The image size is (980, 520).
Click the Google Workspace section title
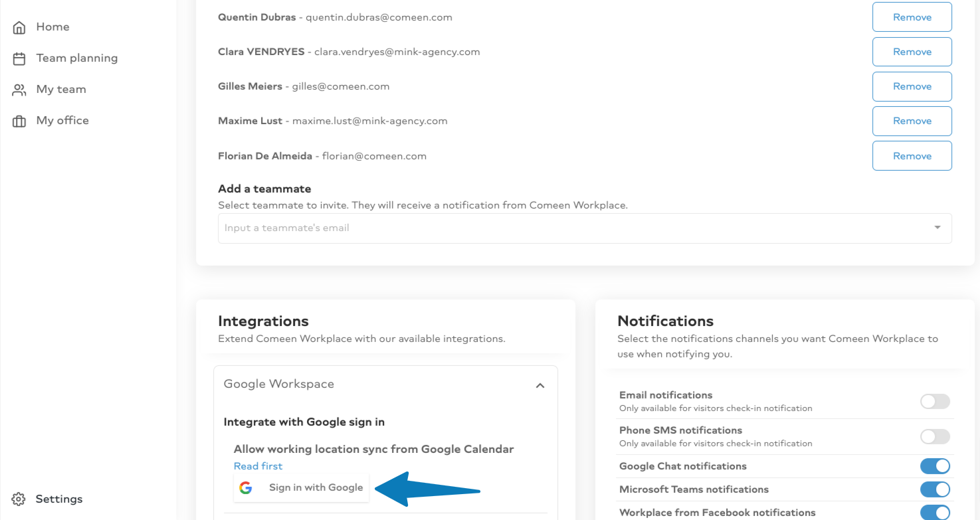279,384
